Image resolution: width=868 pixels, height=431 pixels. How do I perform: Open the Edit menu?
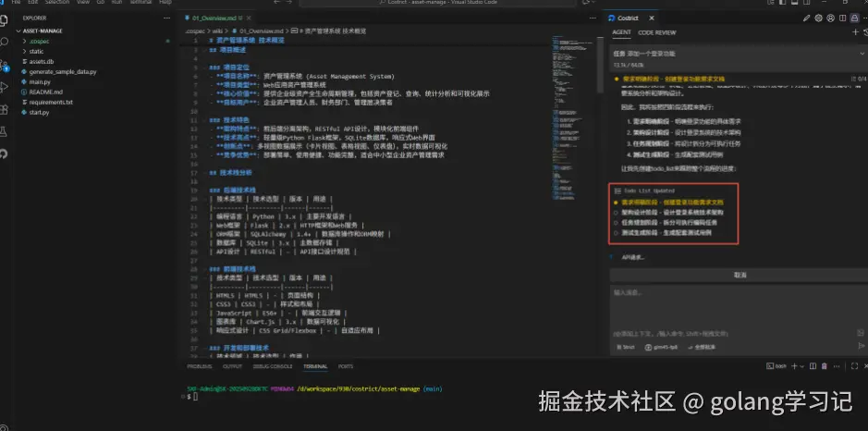(x=32, y=2)
